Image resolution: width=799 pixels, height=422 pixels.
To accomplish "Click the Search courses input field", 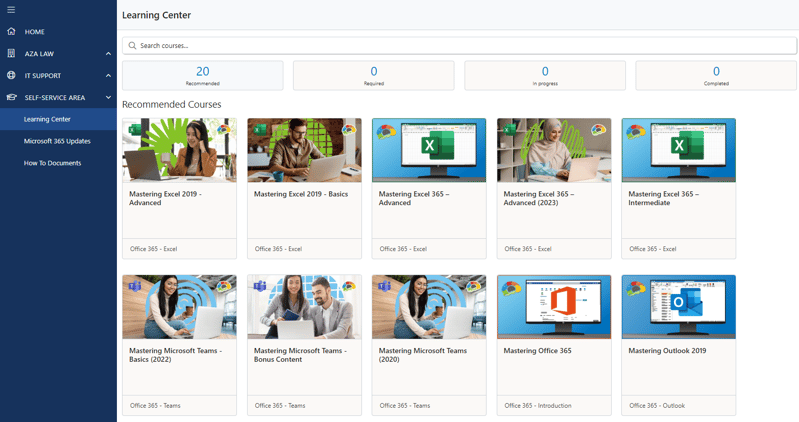I will (x=459, y=45).
